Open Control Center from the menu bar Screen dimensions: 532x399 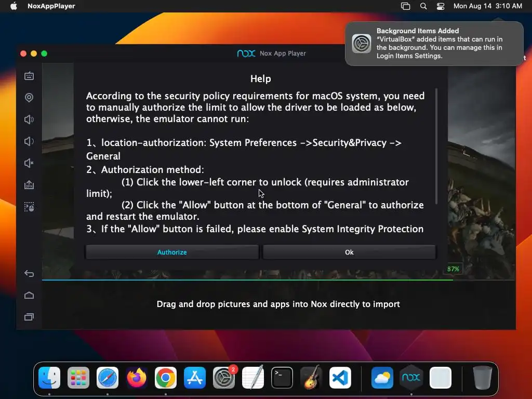[x=441, y=6]
